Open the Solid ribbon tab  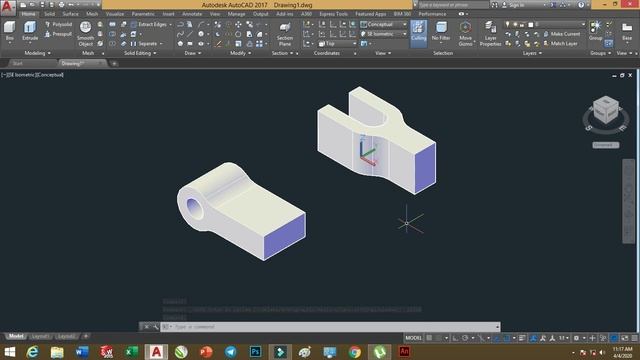pos(49,14)
